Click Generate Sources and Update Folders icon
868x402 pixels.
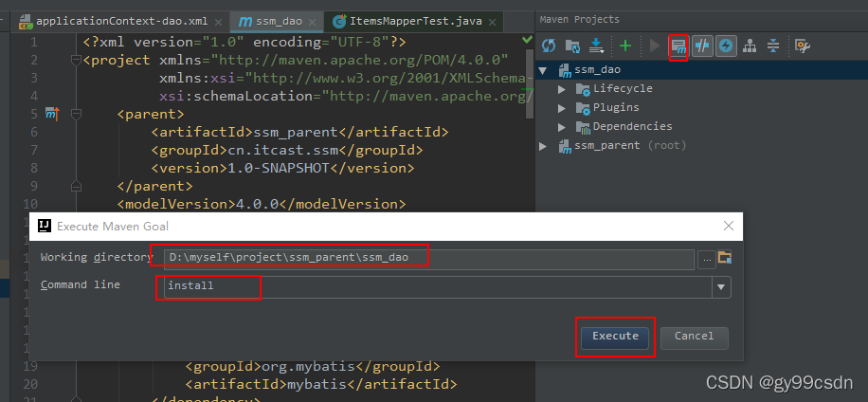(572, 46)
